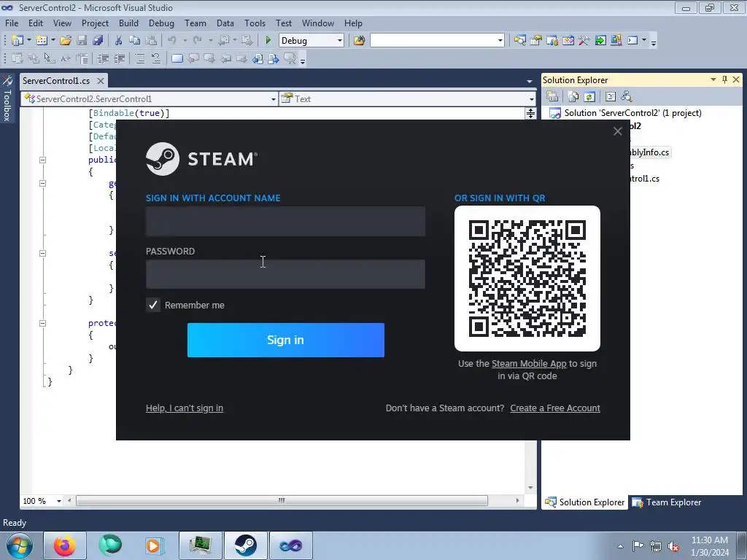Start debugging with the green play icon
The width and height of the screenshot is (747, 560).
268,41
